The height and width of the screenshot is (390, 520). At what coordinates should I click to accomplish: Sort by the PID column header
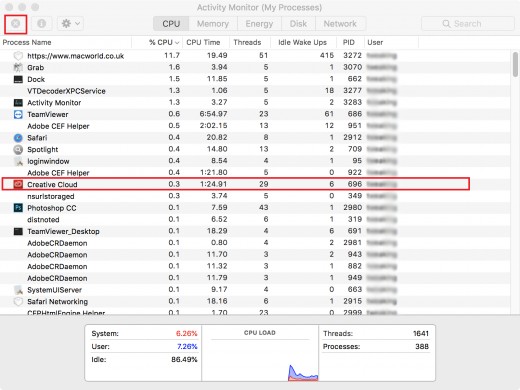pos(350,42)
